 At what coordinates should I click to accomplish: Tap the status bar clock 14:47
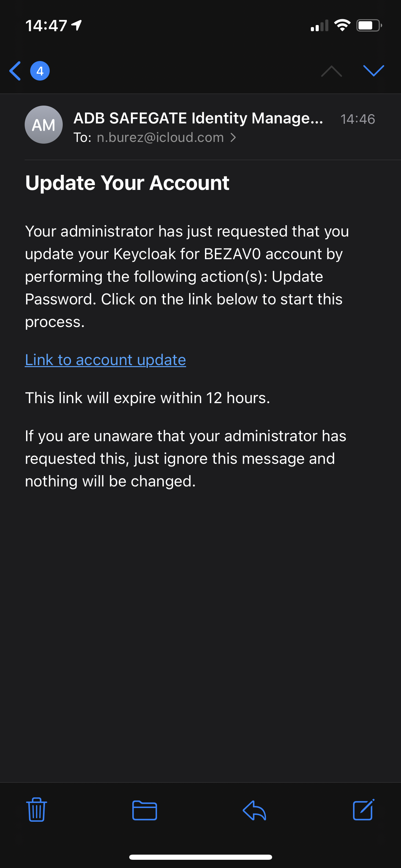click(x=46, y=26)
